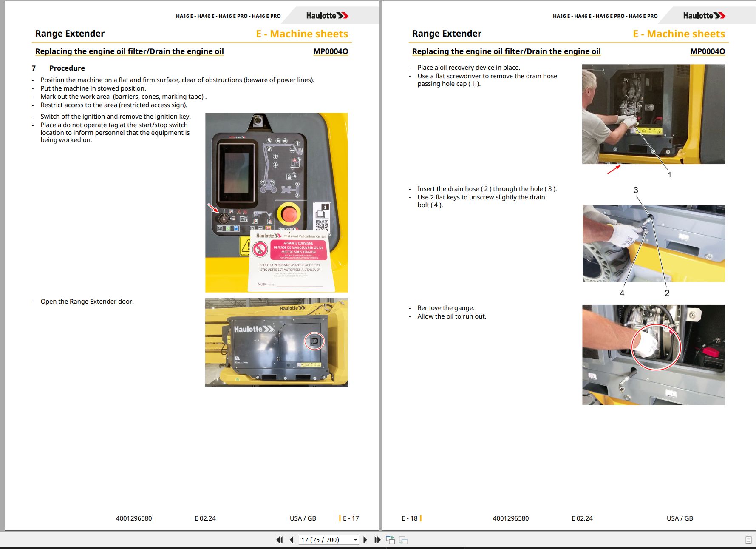Click the MP0004O code on left page
756x549 pixels.
(331, 51)
